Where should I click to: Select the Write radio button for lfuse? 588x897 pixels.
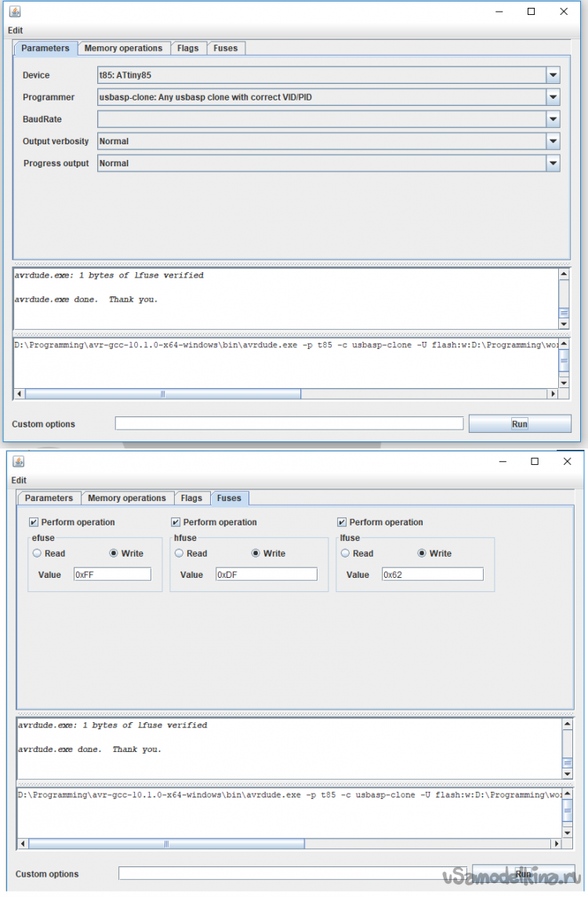click(x=423, y=554)
